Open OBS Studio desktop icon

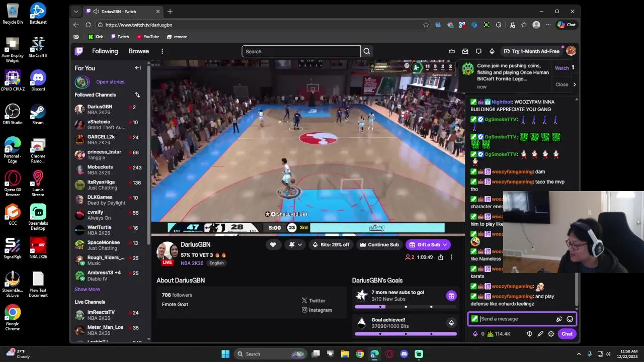tap(13, 115)
